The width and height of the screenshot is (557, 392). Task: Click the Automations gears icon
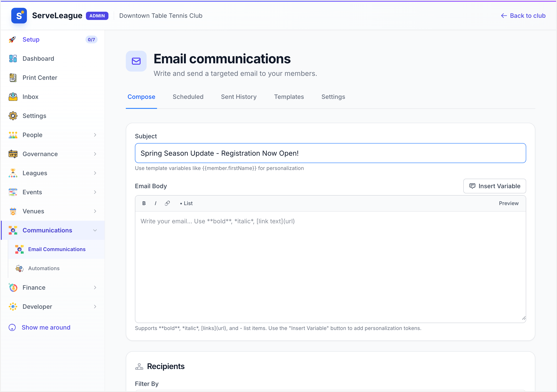pyautogui.click(x=19, y=268)
